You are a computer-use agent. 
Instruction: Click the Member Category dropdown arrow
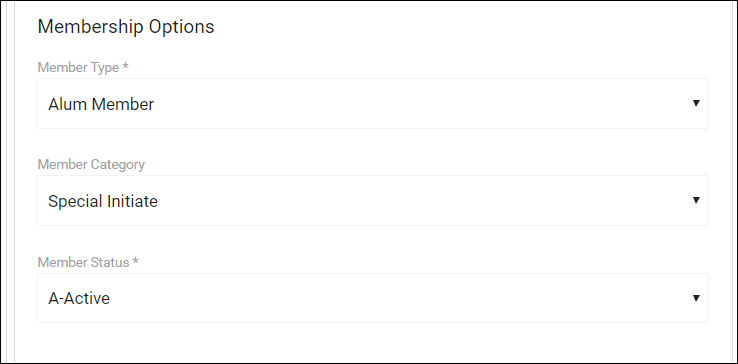click(696, 200)
